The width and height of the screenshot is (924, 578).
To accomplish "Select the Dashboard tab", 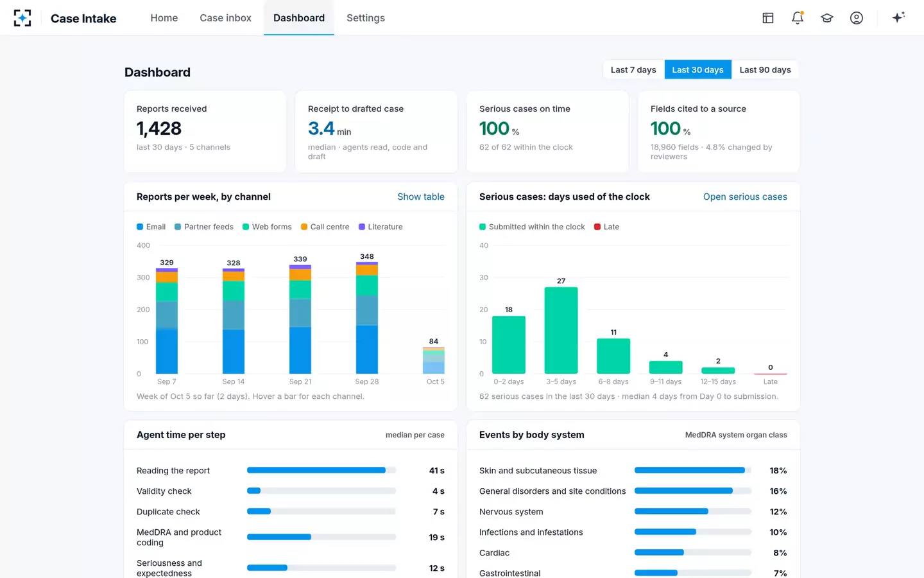I will (299, 18).
